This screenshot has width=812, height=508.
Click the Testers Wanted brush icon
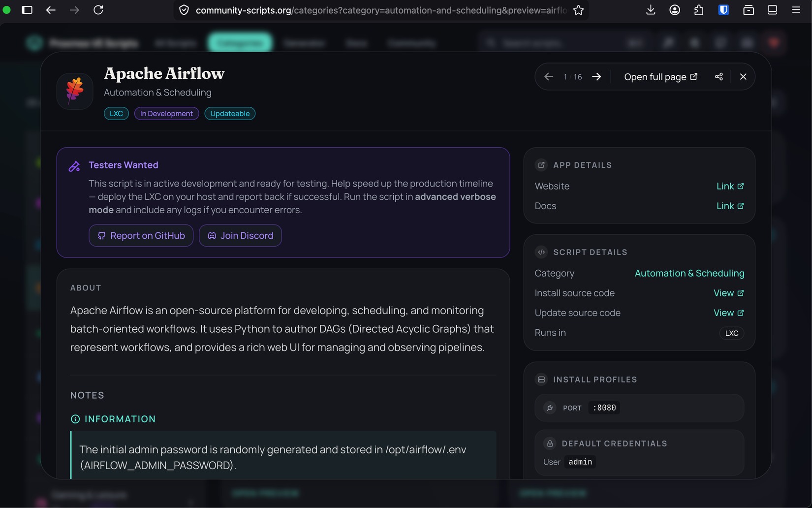tap(74, 166)
